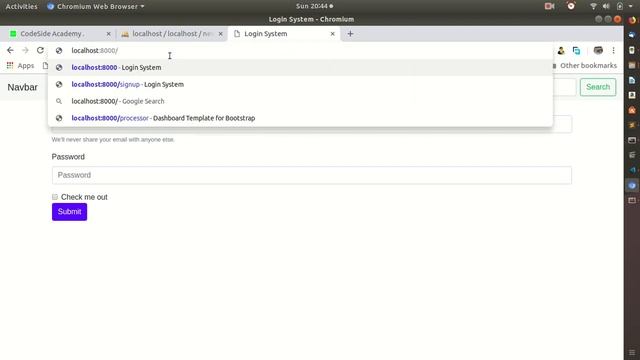The height and width of the screenshot is (360, 640).
Task: Go back to the previous page
Action: pos(10,50)
